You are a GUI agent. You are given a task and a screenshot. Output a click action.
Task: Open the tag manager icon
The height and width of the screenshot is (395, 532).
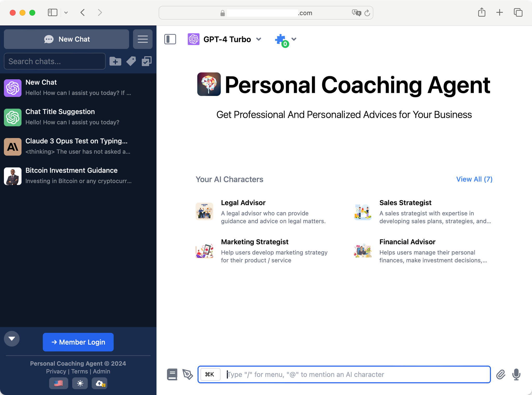[x=131, y=61]
